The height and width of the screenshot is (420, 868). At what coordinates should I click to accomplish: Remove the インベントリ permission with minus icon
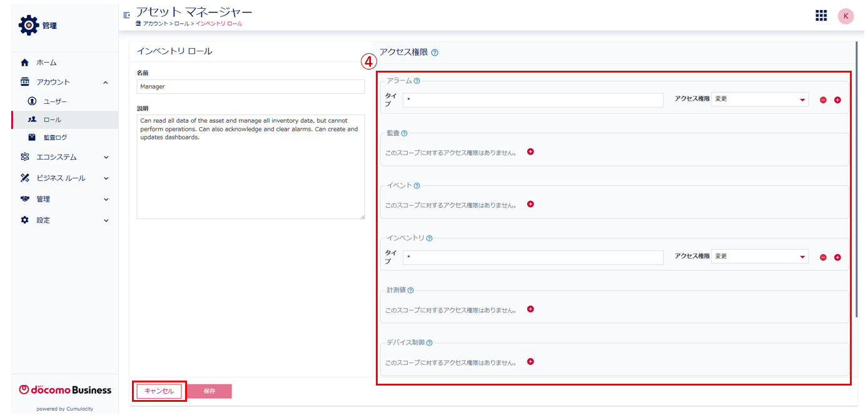tap(823, 257)
